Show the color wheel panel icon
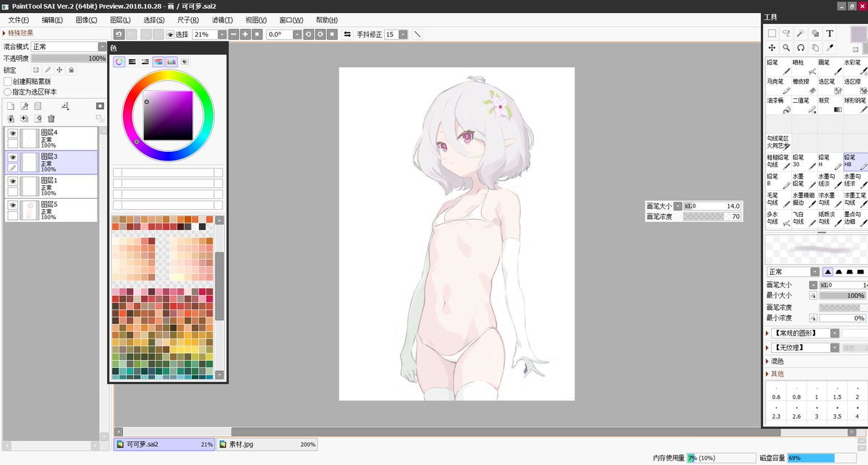The height and width of the screenshot is (465, 868). 119,62
